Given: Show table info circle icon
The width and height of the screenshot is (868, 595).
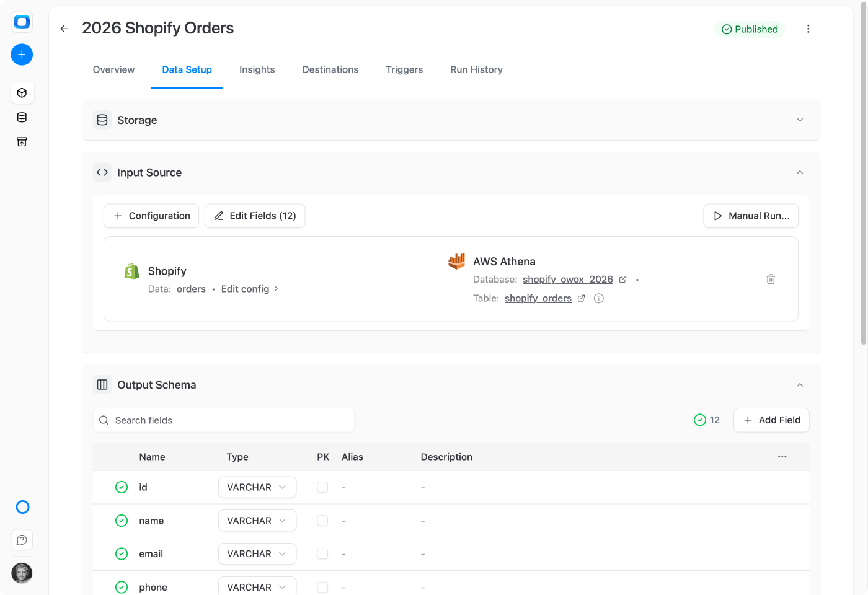Looking at the screenshot, I should pyautogui.click(x=599, y=298).
